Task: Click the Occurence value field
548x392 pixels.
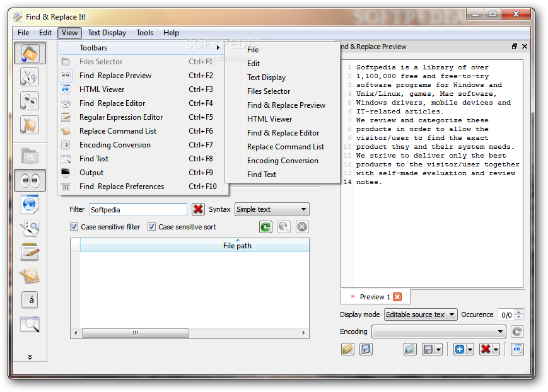Action: tap(506, 314)
